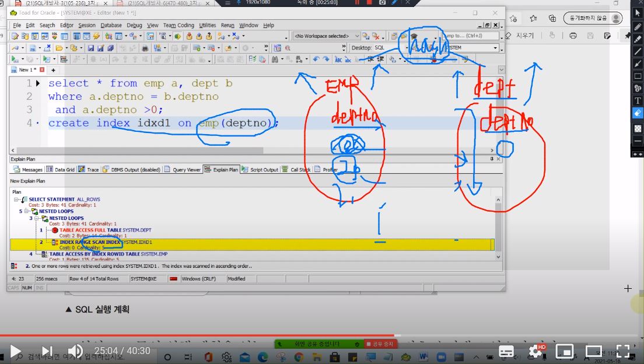Enter fullscreen video mode
644x364 pixels.
[x=622, y=351]
